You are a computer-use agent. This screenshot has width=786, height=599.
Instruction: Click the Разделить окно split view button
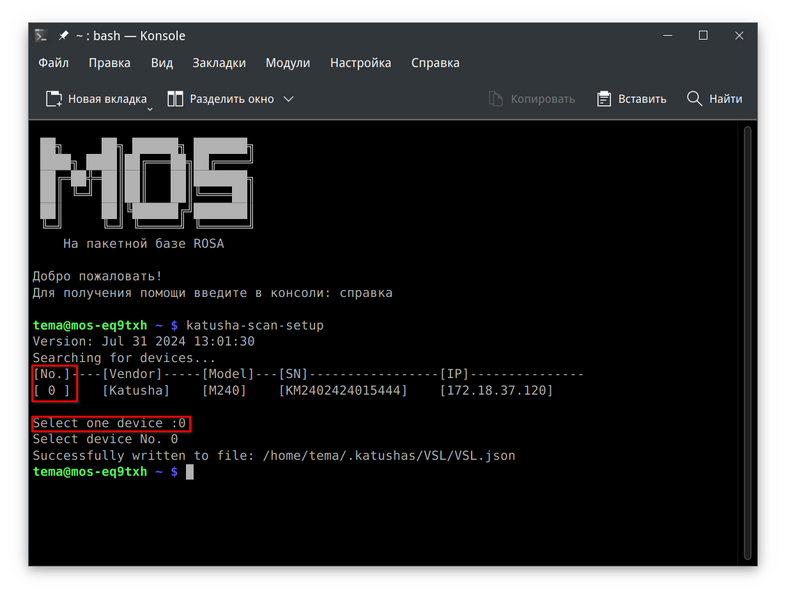click(220, 99)
